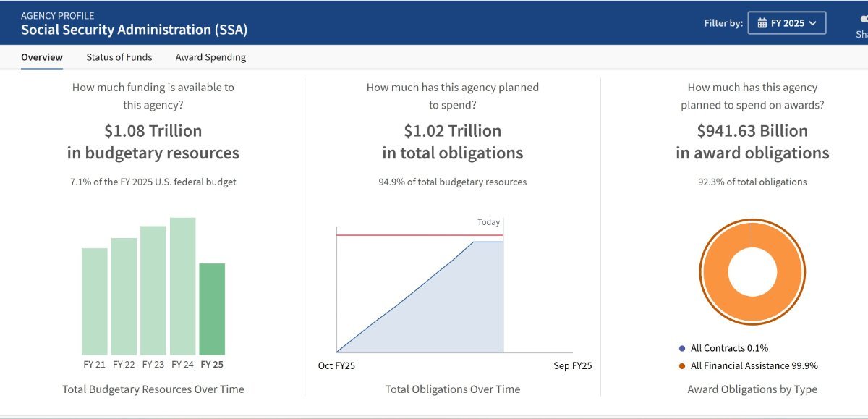Click the "Filter by:" label
Screen dimensions: 868x419
(723, 23)
